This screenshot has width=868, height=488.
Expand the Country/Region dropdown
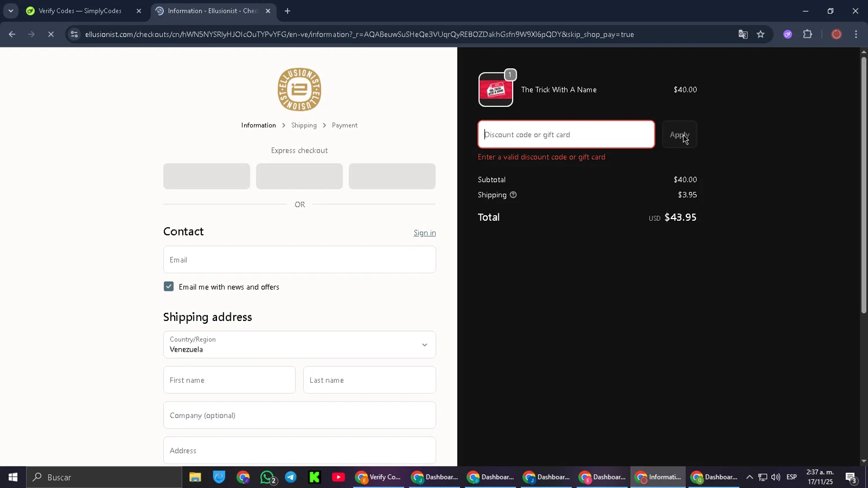[x=299, y=345]
